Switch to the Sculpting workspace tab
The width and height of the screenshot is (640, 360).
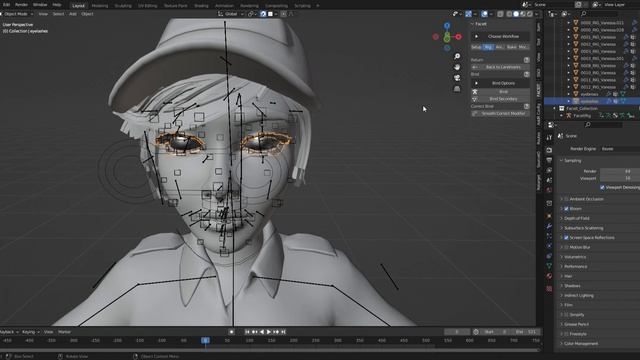[x=123, y=6]
